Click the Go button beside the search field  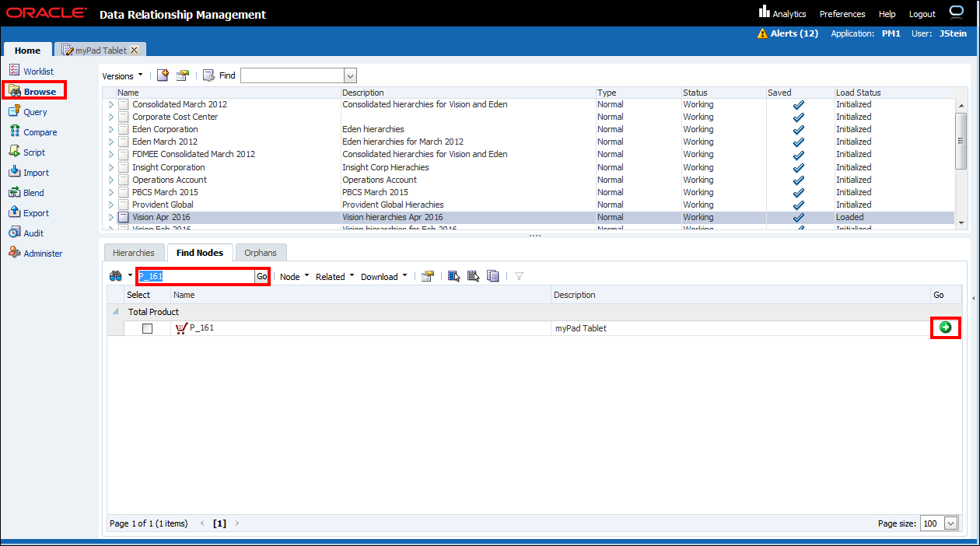tap(262, 276)
